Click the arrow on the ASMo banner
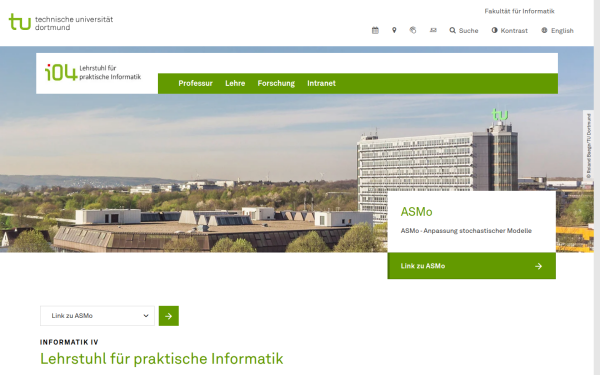Image resolution: width=600 pixels, height=375 pixels. coord(538,266)
